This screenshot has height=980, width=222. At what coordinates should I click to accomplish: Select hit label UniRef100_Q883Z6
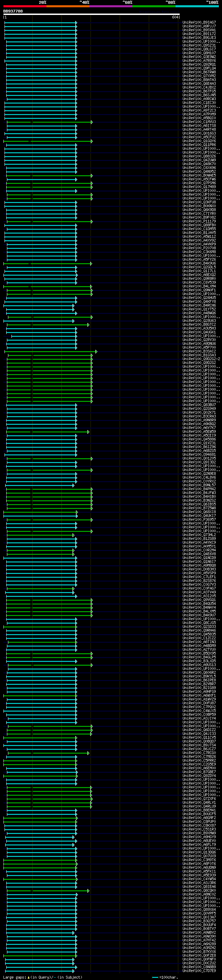(199, 156)
